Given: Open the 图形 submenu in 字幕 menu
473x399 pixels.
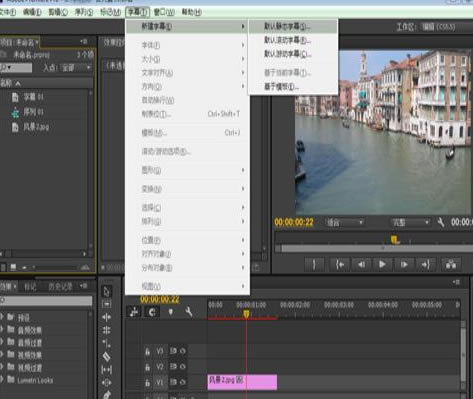Looking at the screenshot, I should coord(188,170).
